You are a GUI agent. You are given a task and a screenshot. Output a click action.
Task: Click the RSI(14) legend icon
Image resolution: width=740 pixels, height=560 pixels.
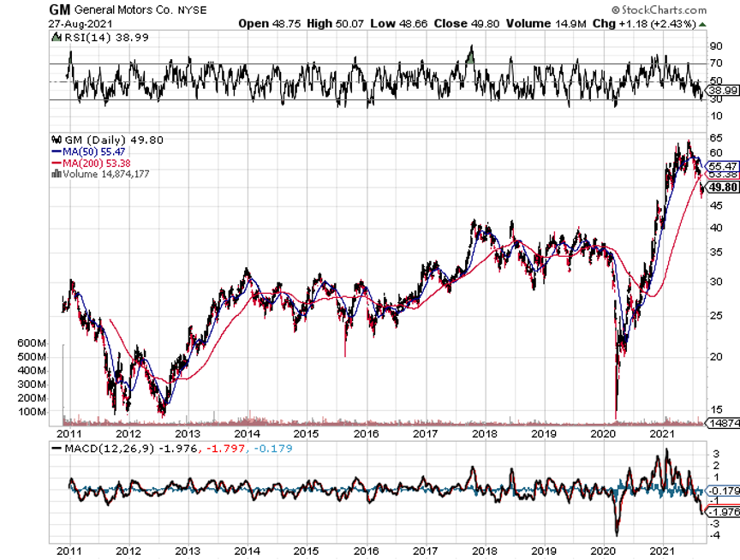tap(57, 39)
